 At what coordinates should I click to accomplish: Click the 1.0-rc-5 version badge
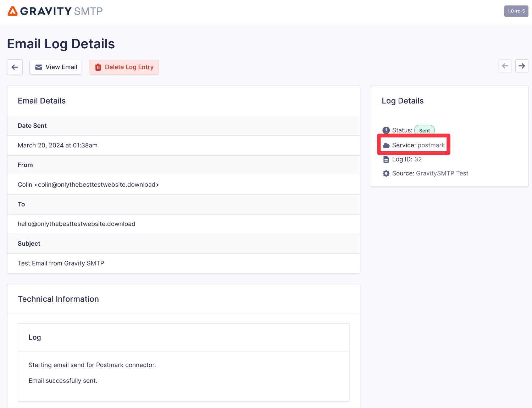point(516,11)
